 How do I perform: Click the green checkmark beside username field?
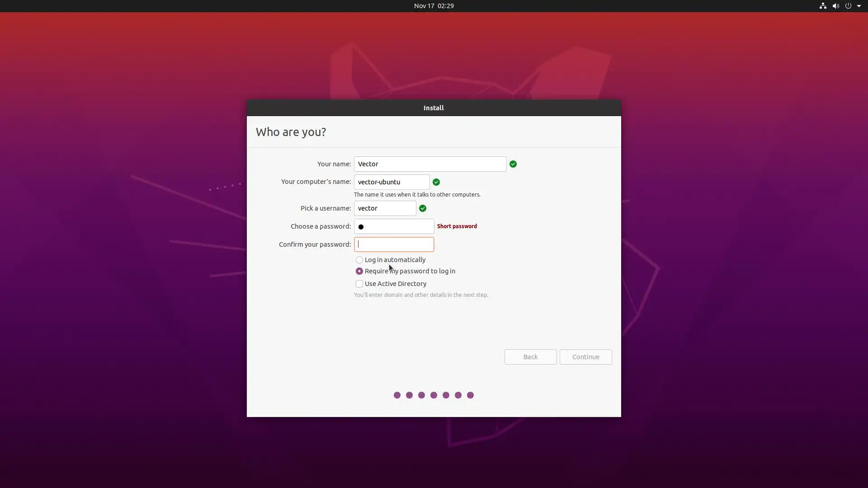[x=422, y=208]
